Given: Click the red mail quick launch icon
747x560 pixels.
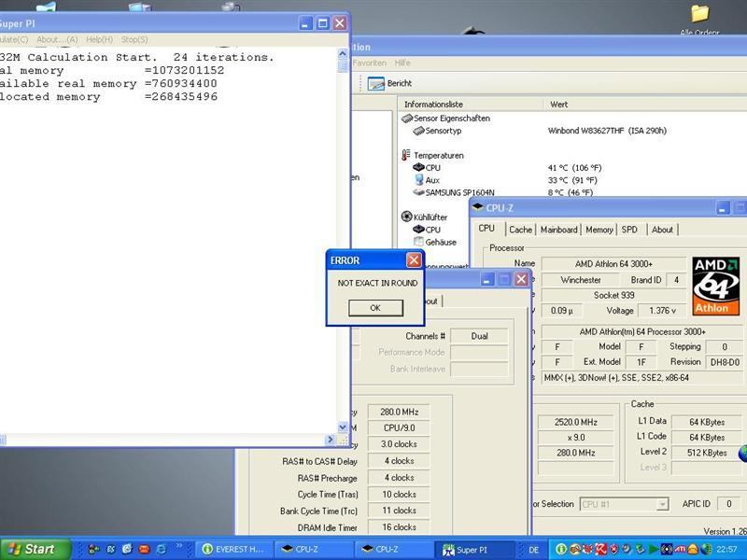Looking at the screenshot, I should point(144,549).
